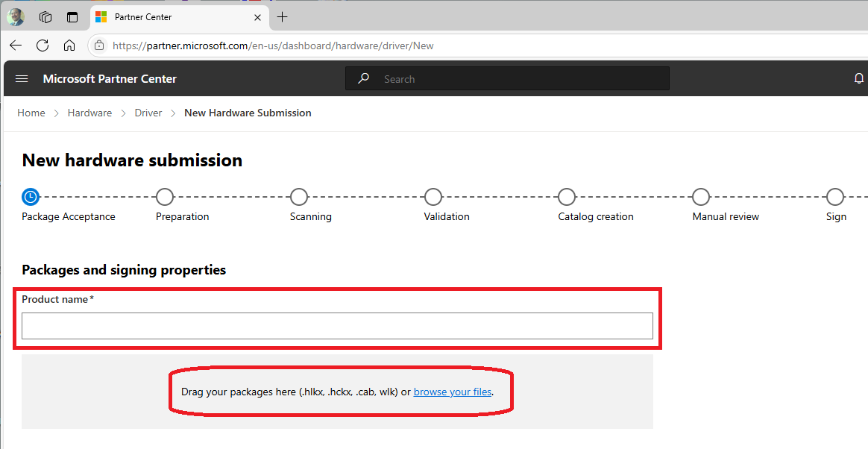
Task: View site information lock icon
Action: [99, 45]
